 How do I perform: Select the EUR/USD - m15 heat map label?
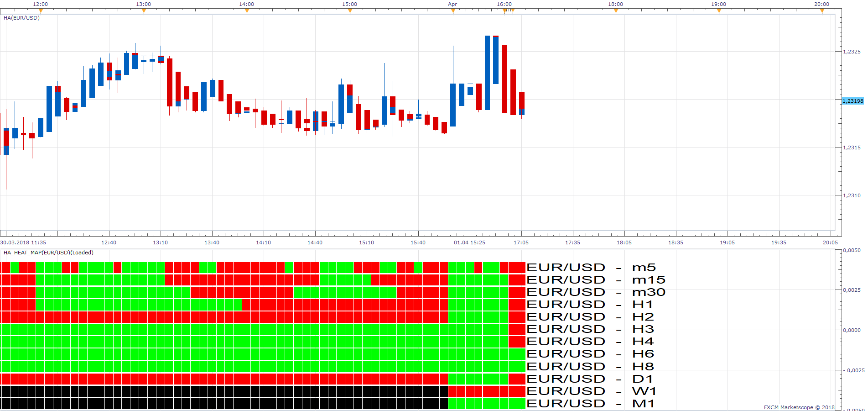click(596, 280)
